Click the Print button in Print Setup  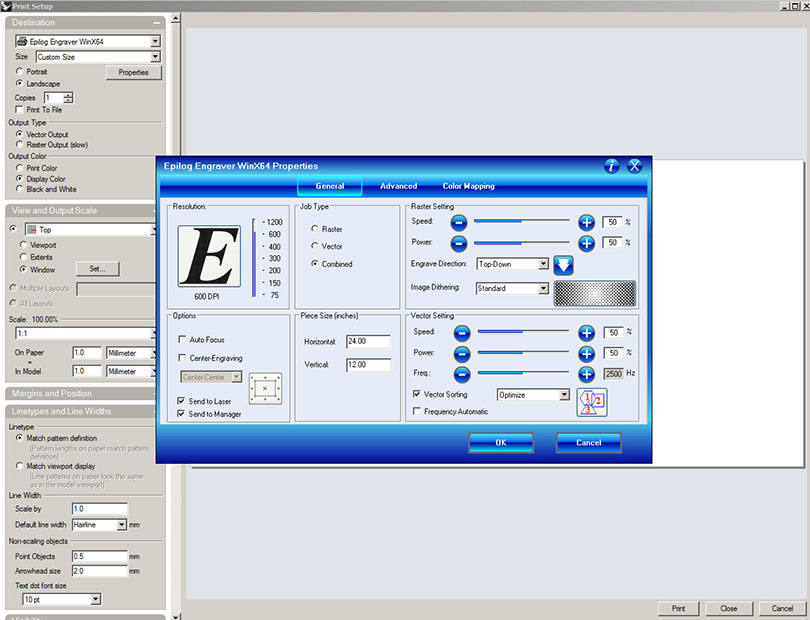[678, 609]
